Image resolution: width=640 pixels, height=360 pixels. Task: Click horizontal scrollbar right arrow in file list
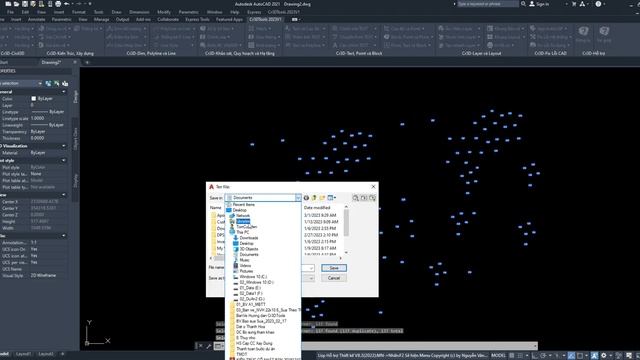pyautogui.click(x=340, y=258)
